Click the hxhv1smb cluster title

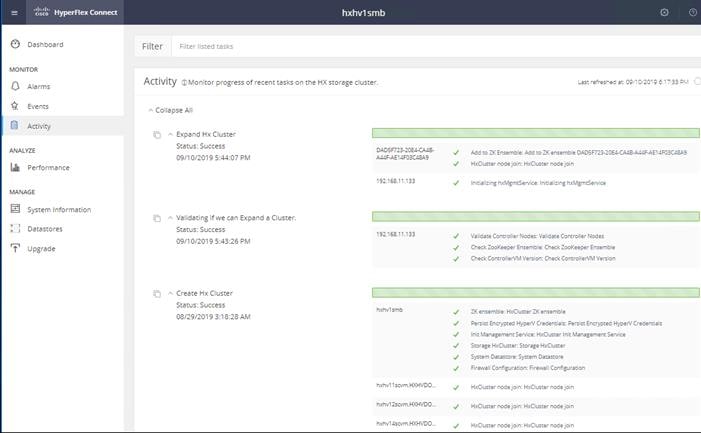pyautogui.click(x=363, y=13)
